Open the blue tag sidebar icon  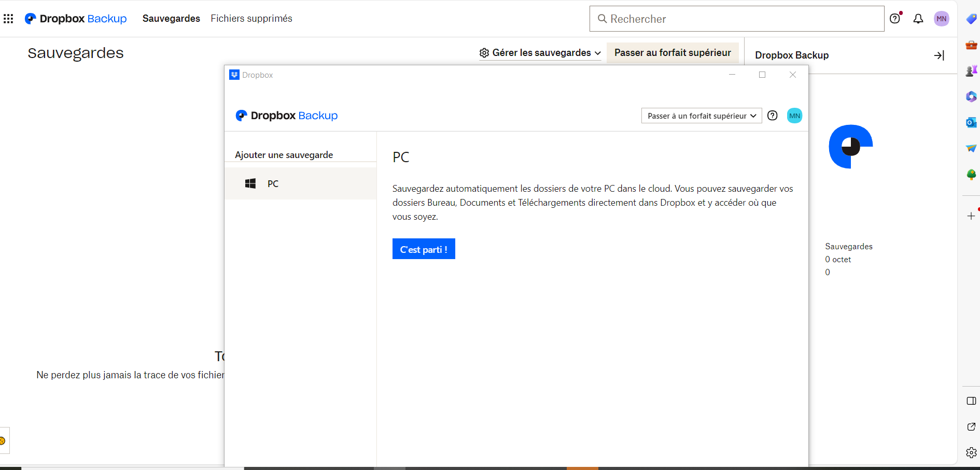click(x=971, y=19)
